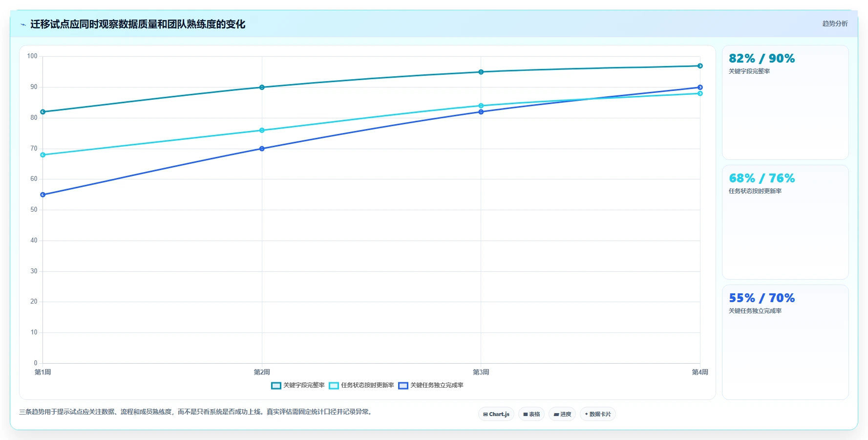
Task: Click the 关键任务独立完成率 card caption
Action: [755, 311]
